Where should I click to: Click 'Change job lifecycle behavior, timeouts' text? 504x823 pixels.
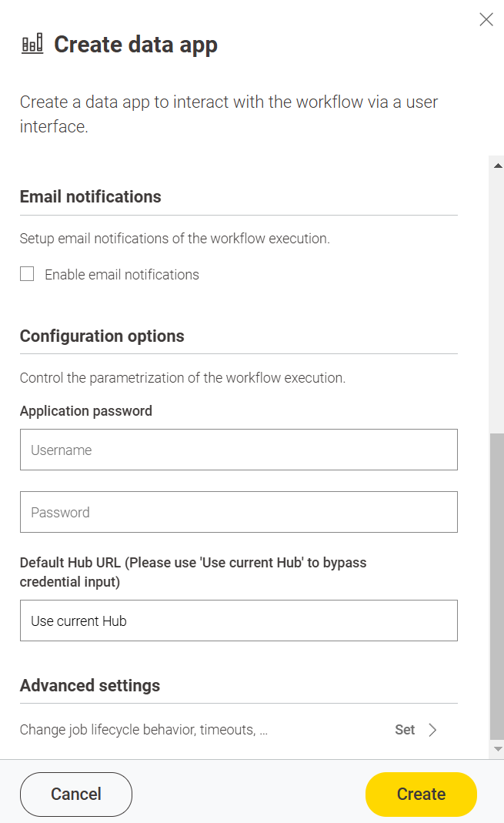[143, 730]
